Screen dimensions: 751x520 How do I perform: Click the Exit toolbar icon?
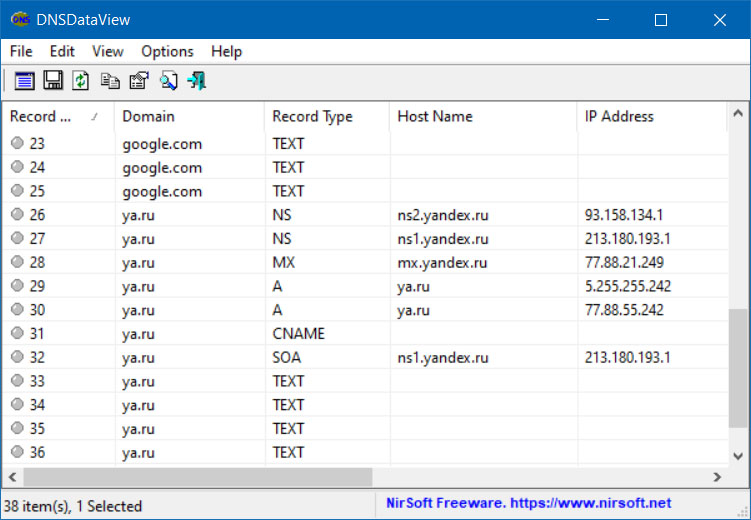197,80
